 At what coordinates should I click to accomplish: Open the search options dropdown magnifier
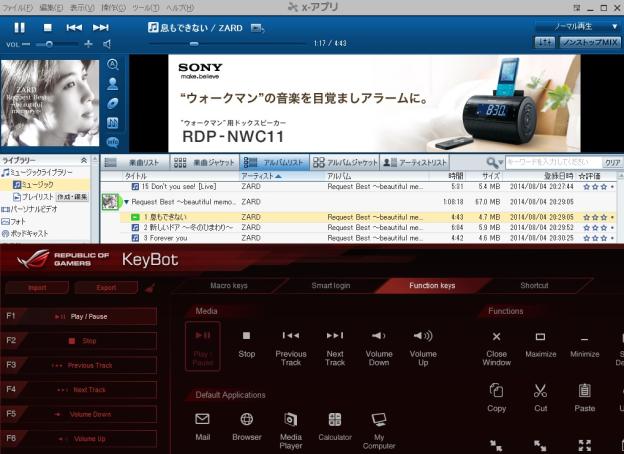494,162
